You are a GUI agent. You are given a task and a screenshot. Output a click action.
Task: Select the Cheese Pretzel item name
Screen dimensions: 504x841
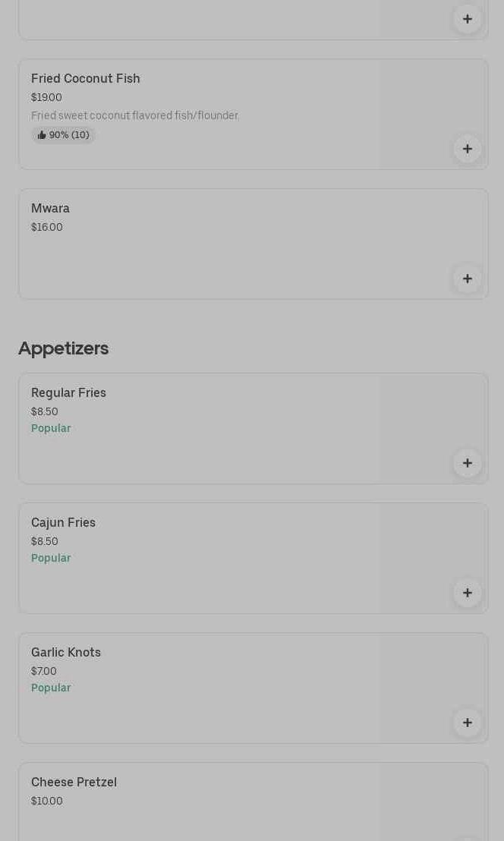(74, 782)
